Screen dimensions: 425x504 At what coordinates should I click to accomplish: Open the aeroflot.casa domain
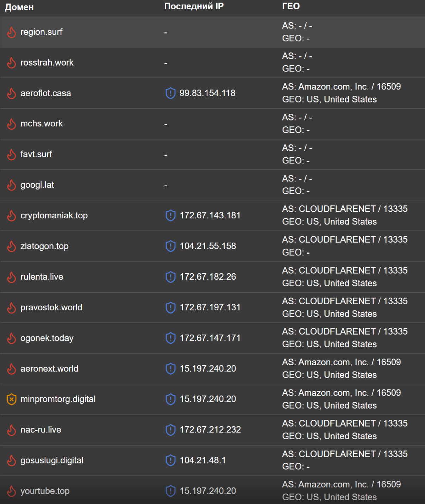click(x=46, y=93)
